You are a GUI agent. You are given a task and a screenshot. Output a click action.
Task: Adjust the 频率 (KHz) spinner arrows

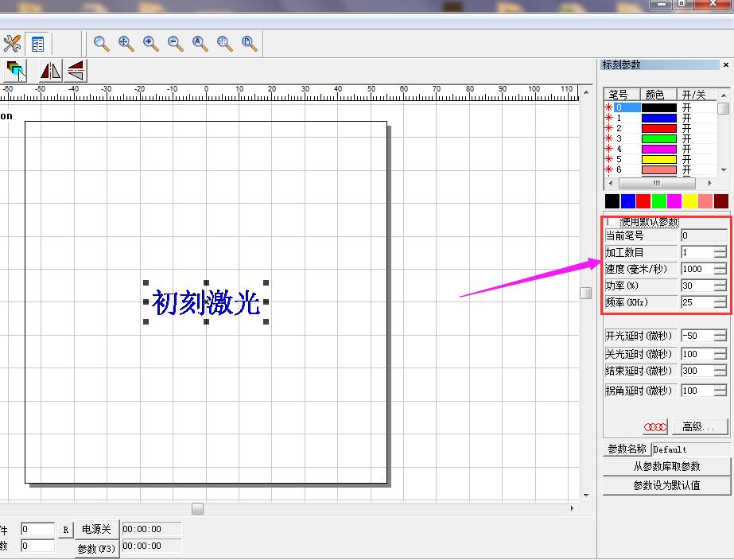(720, 302)
